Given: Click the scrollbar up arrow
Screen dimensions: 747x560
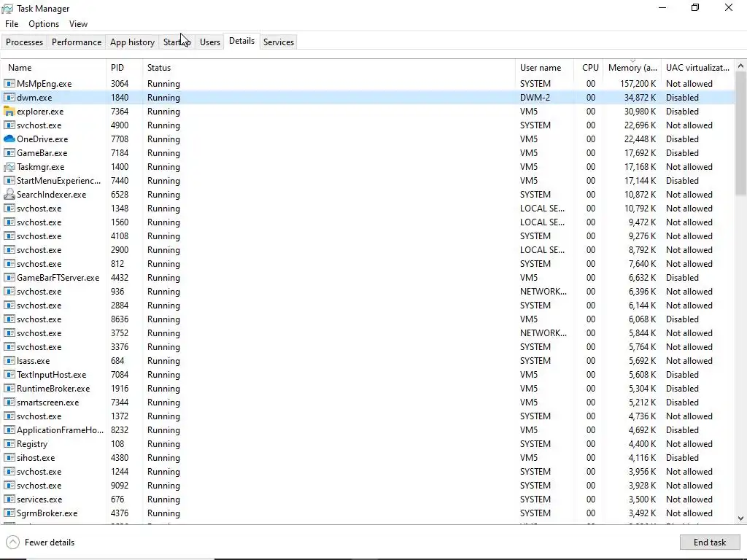Looking at the screenshot, I should click(x=740, y=66).
